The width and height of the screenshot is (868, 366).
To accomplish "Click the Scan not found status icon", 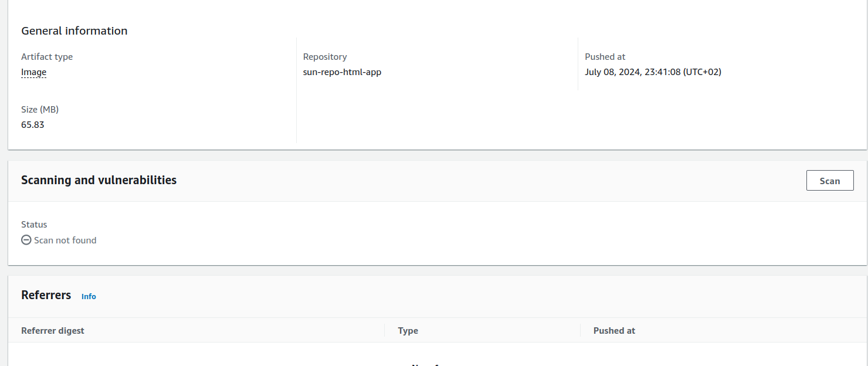I will [26, 240].
